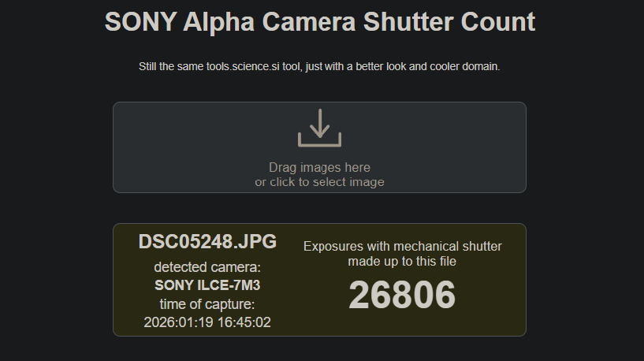Select the DSC05248.JPG file name

[x=207, y=241]
